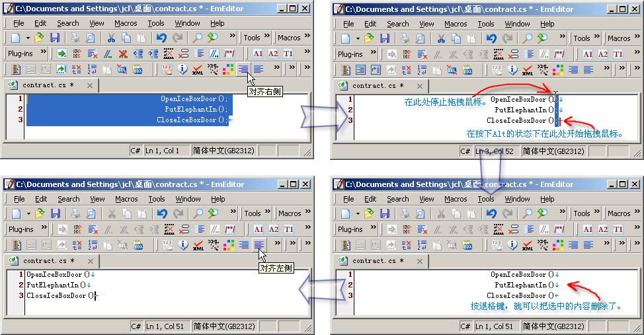This screenshot has width=644, height=335.
Task: Expand Plug-ins toolbar chevron in bottom-right window
Action: [373, 227]
